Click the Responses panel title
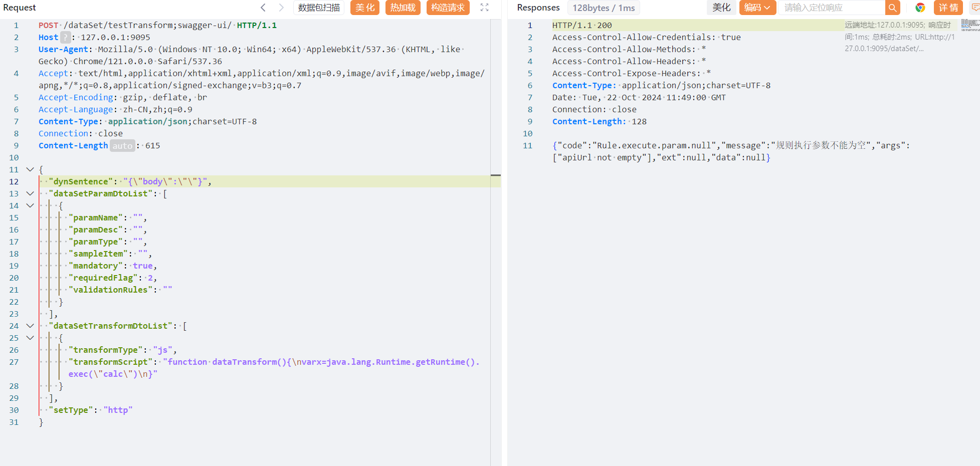980x466 pixels. (538, 8)
